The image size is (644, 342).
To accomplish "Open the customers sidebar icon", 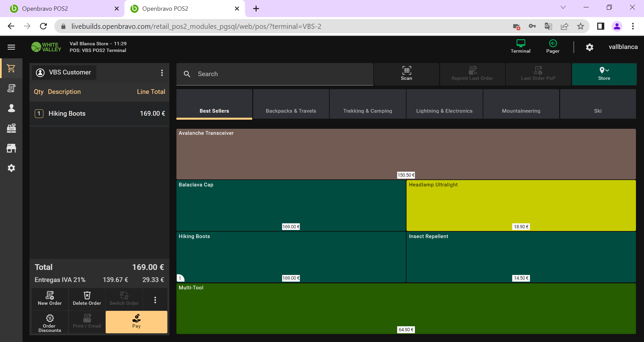I will [11, 108].
